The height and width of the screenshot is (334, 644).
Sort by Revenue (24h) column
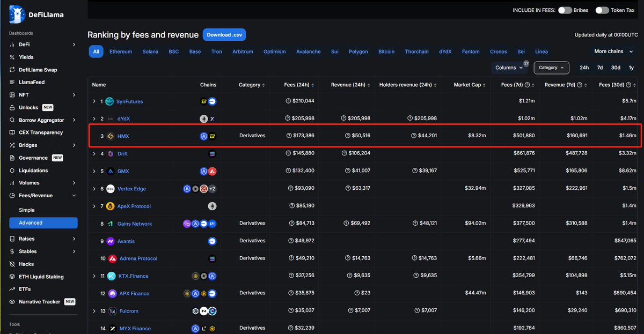tap(351, 85)
